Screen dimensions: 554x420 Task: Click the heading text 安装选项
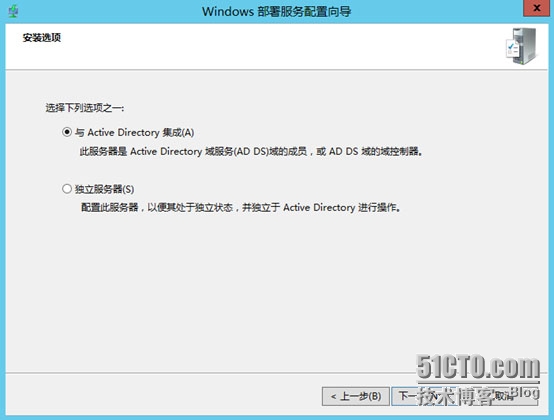42,37
